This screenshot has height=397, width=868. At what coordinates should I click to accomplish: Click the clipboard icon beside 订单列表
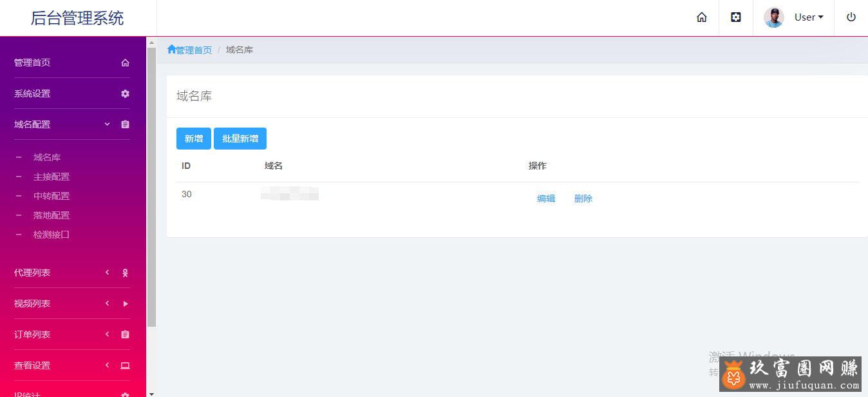click(x=125, y=334)
